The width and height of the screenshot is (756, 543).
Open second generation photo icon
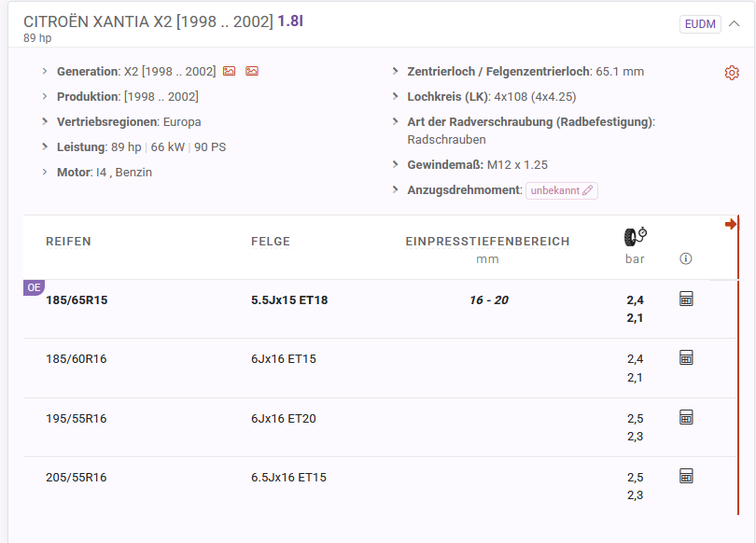point(252,71)
